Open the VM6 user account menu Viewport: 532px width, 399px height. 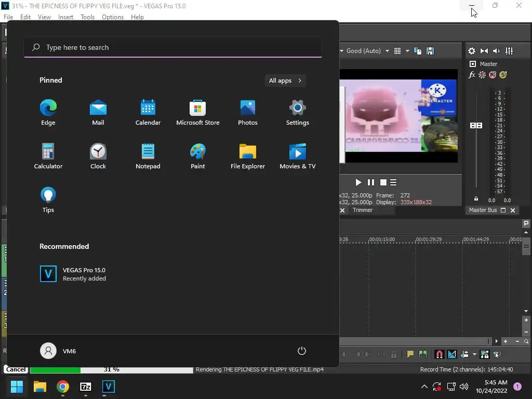(x=58, y=351)
